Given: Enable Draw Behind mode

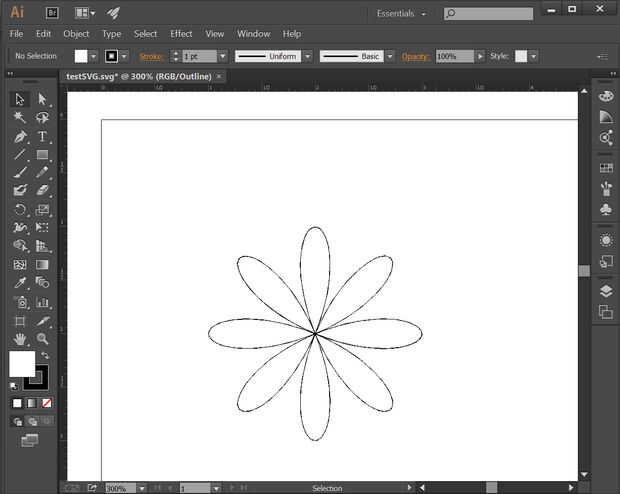Looking at the screenshot, I should tap(32, 422).
